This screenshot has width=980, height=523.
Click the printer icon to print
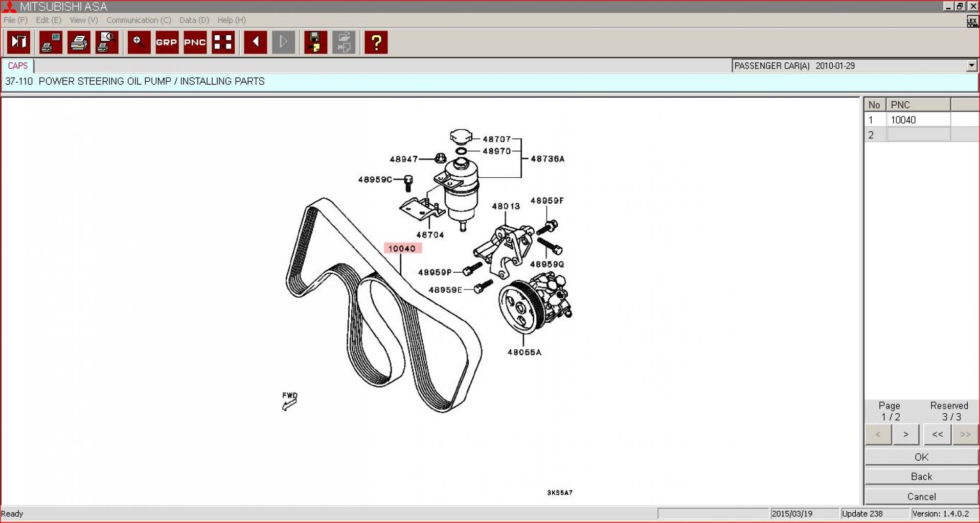tap(79, 42)
